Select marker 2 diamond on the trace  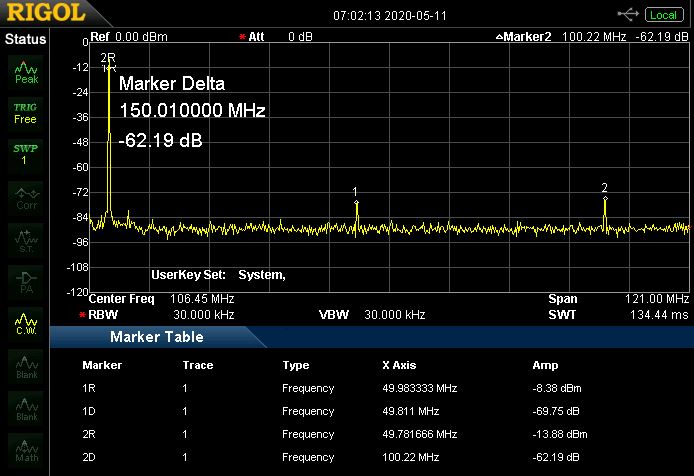point(605,198)
